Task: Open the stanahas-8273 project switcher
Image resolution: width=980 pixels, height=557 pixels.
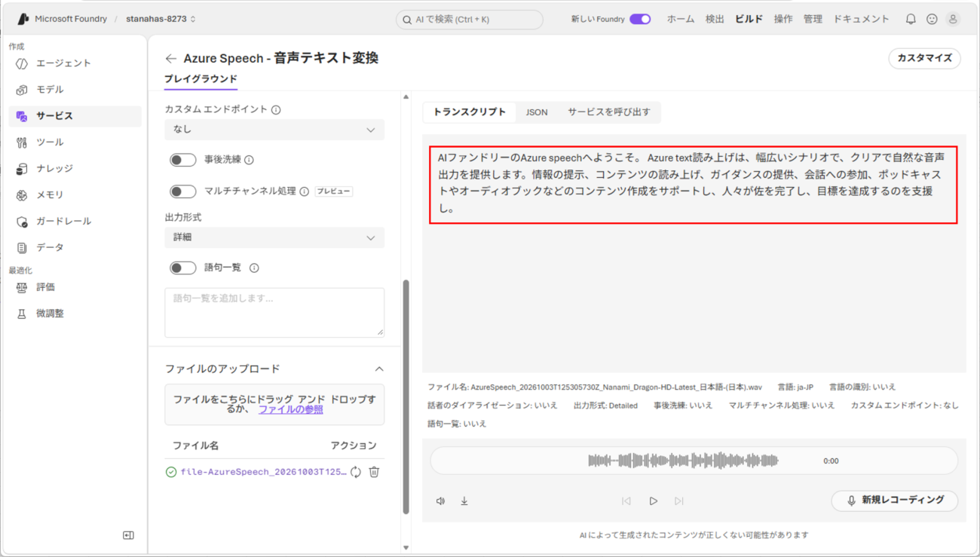Action: point(161,19)
